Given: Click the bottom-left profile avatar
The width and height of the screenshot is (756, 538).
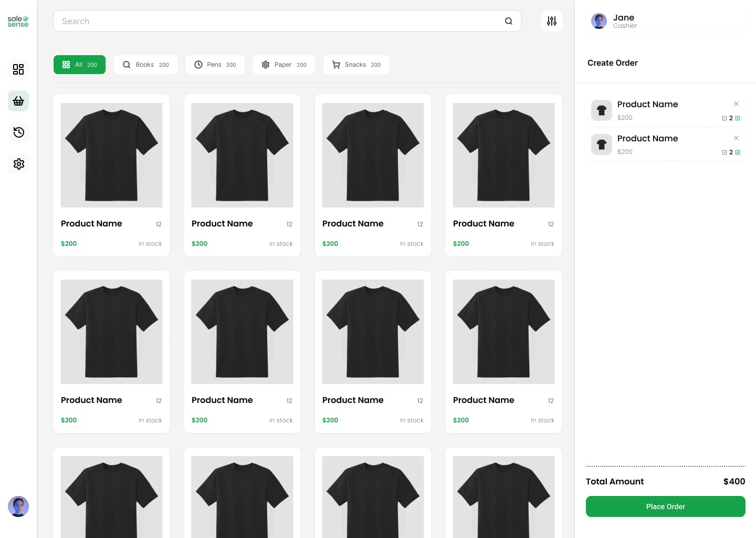Looking at the screenshot, I should tap(18, 506).
